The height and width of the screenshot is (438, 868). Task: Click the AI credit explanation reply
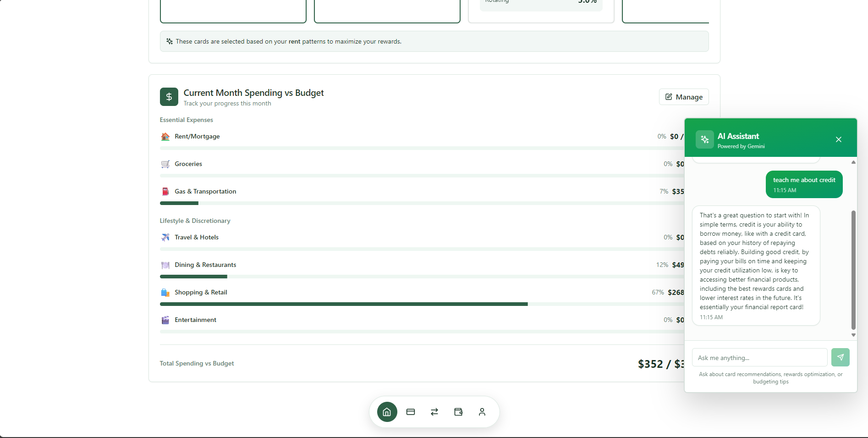tap(756, 266)
